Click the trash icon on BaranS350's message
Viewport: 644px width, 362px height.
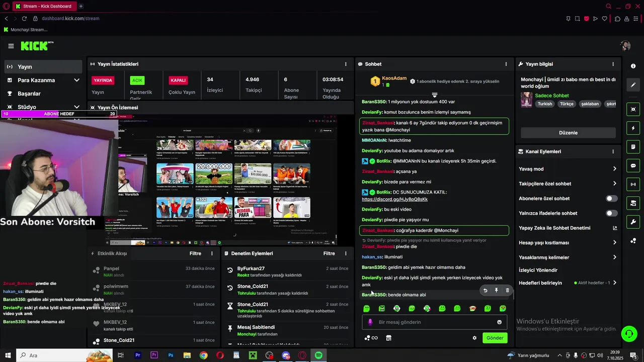507,290
